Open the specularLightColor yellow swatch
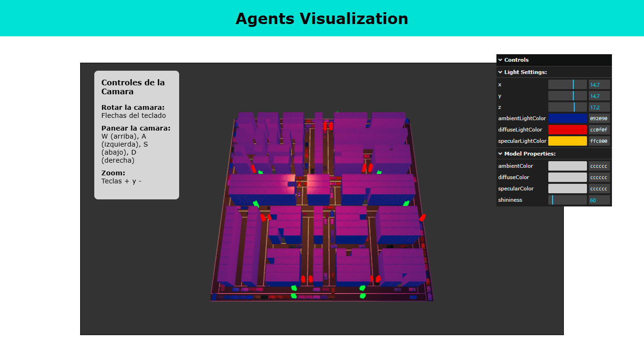The image size is (644, 362). [567, 141]
